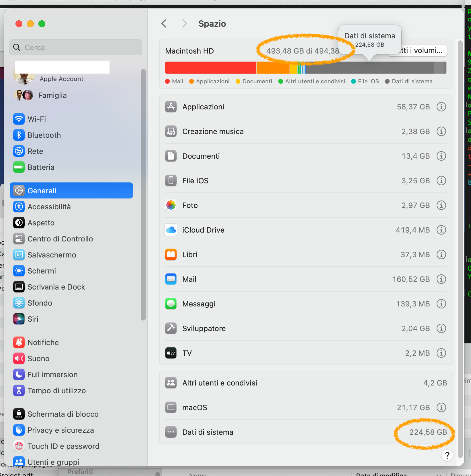Screen dimensions: 471x476
Task: Click the red Mail segment of storage bar
Action: point(210,68)
